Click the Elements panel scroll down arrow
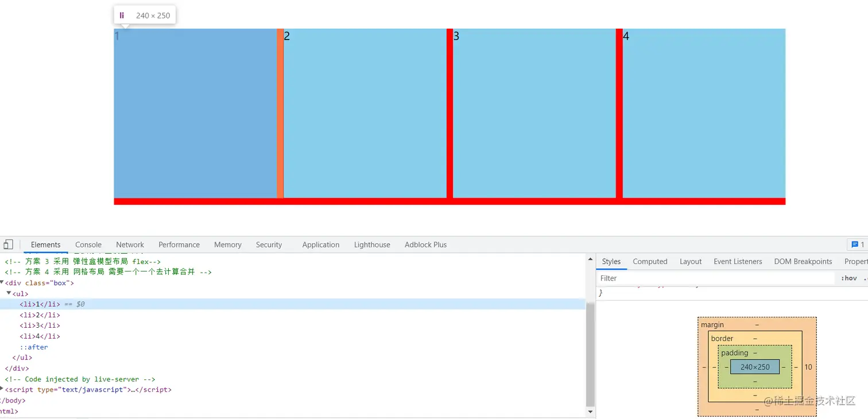868x419 pixels. click(x=590, y=412)
